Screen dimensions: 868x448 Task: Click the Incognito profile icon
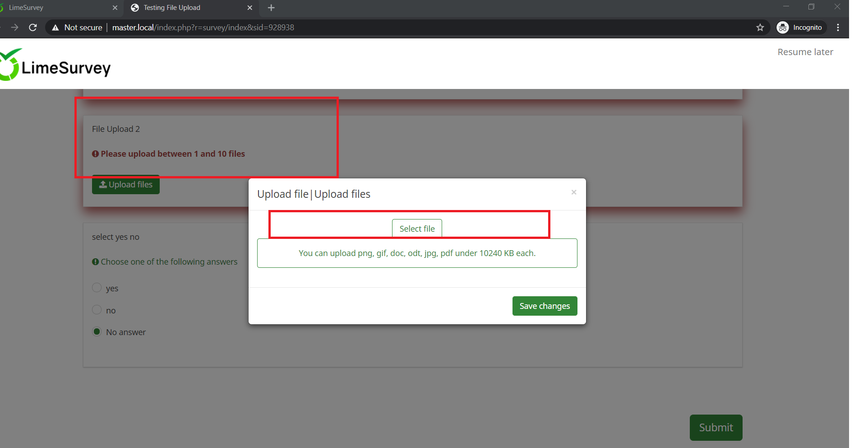pyautogui.click(x=783, y=28)
